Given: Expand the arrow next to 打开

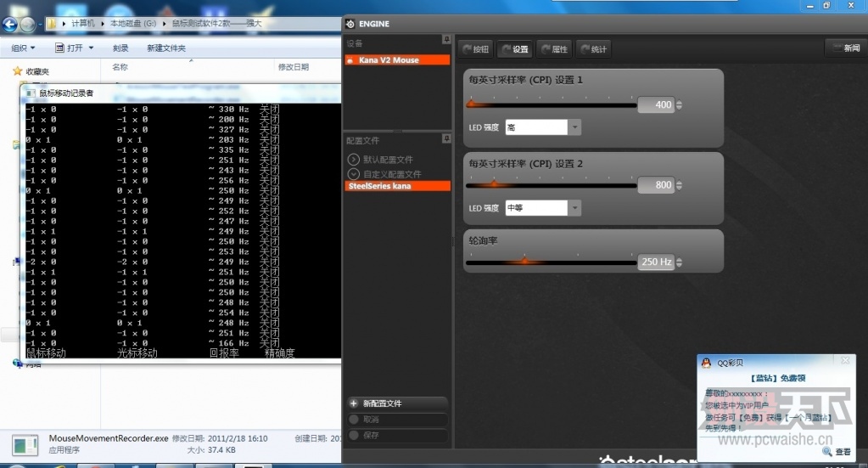Looking at the screenshot, I should pos(91,48).
